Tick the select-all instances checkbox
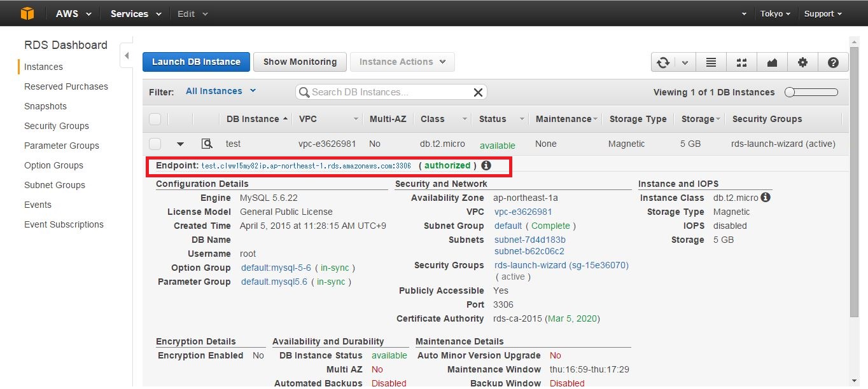The width and height of the screenshot is (868, 389). coord(155,119)
